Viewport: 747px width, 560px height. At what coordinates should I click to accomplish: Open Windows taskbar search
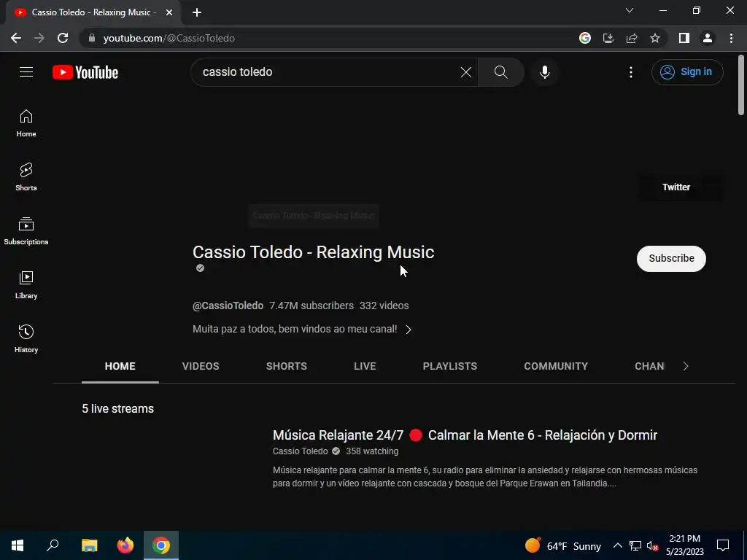(53, 545)
